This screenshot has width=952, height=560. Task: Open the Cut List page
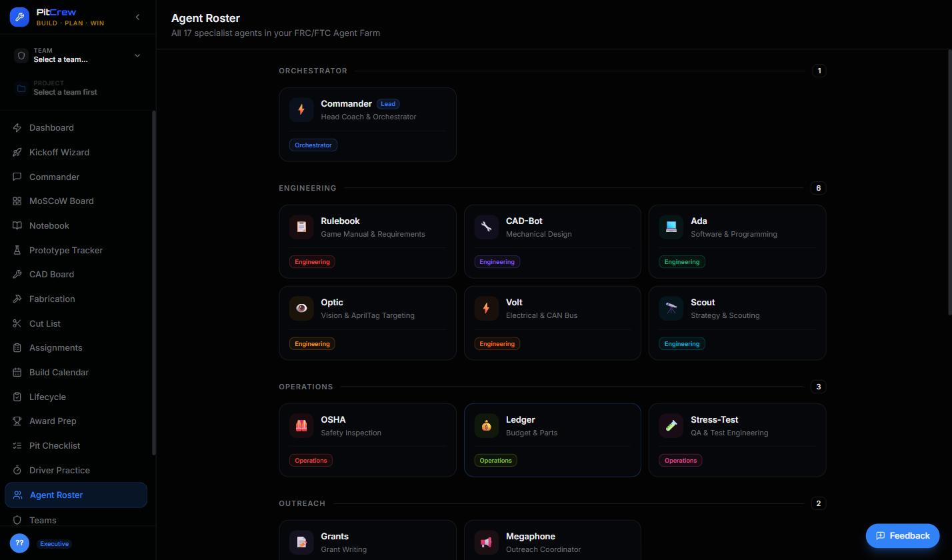click(x=76, y=324)
